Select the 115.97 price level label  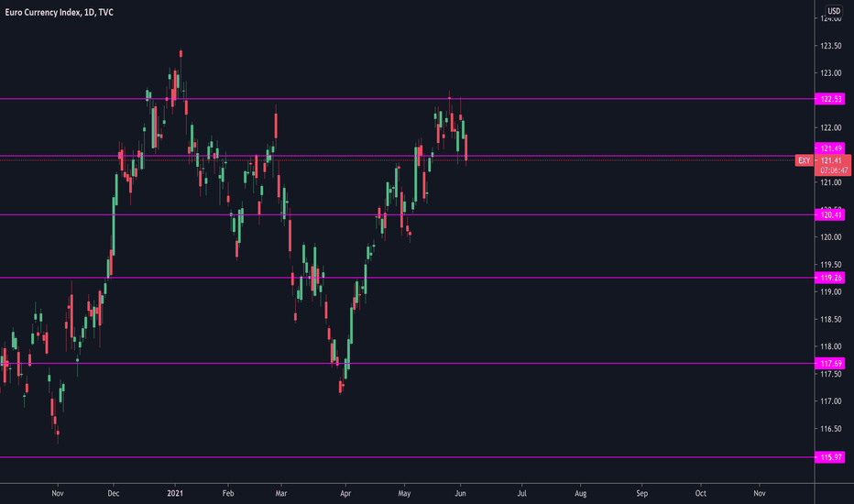pos(830,457)
